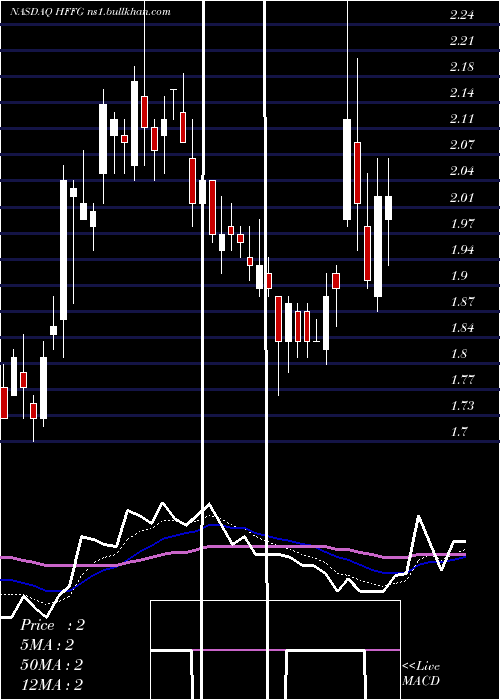The image size is (500, 700).
Task: Click the 2.18 price axis label
Action: [462, 67]
